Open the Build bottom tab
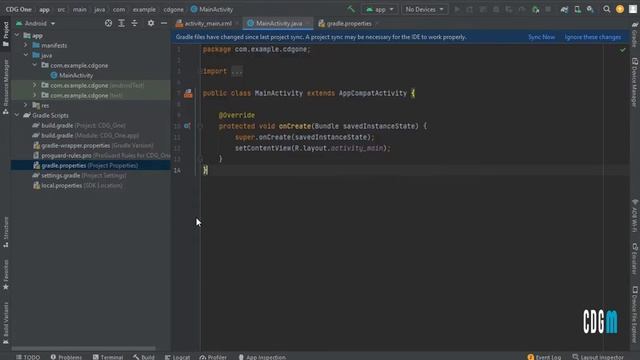Screen dimensions: 640x360 point(144,357)
